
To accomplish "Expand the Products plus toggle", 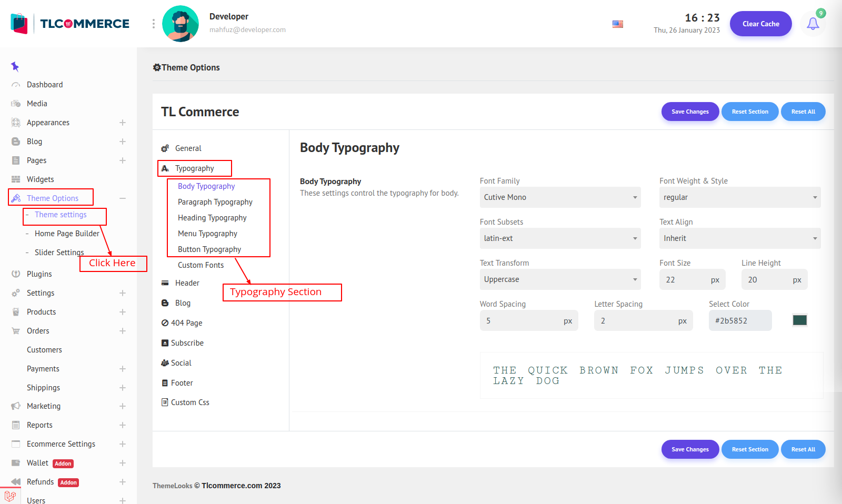I will coord(123,312).
